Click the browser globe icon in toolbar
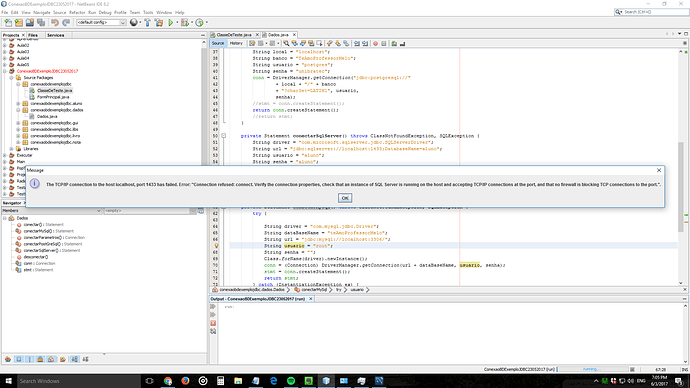The width and height of the screenshot is (690, 388). 134,22
